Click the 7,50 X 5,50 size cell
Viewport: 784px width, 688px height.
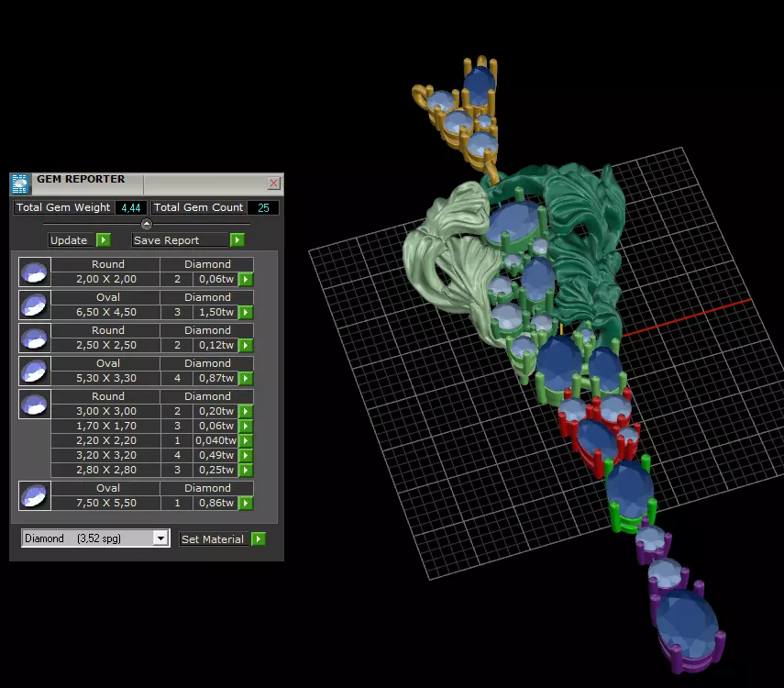click(106, 503)
